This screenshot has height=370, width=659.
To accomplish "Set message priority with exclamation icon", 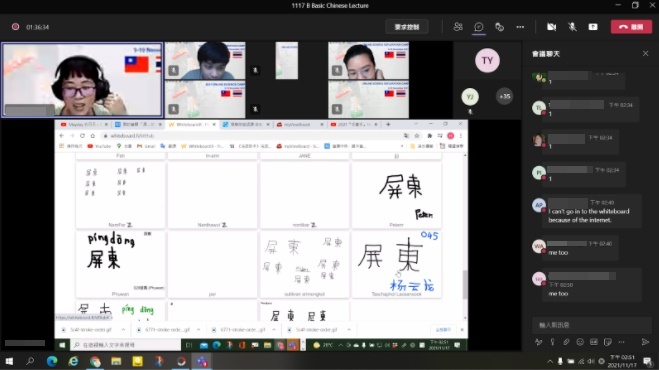I will coord(552,342).
